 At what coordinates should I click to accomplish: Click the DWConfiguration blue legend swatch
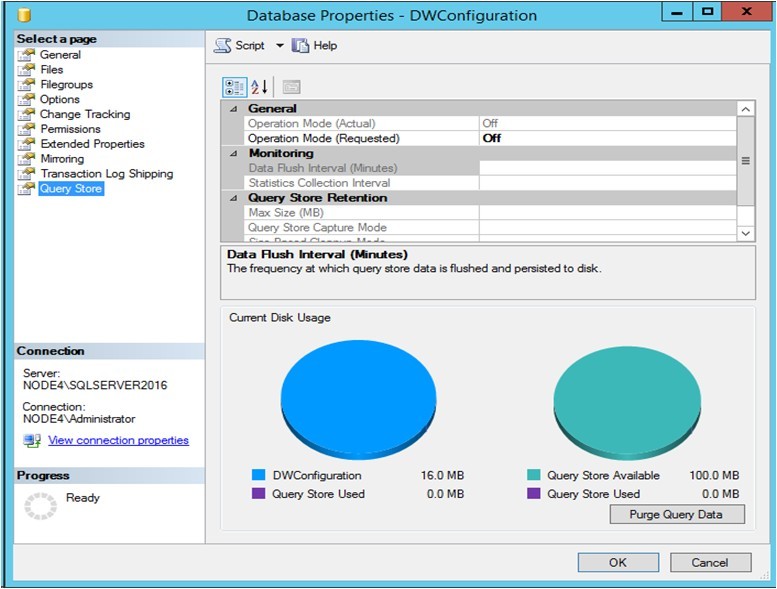pos(259,475)
